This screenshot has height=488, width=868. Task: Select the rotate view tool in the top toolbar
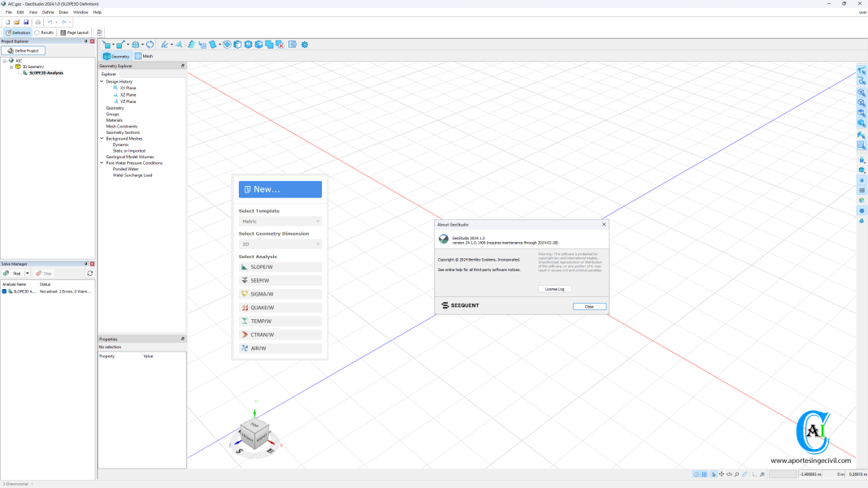(149, 45)
